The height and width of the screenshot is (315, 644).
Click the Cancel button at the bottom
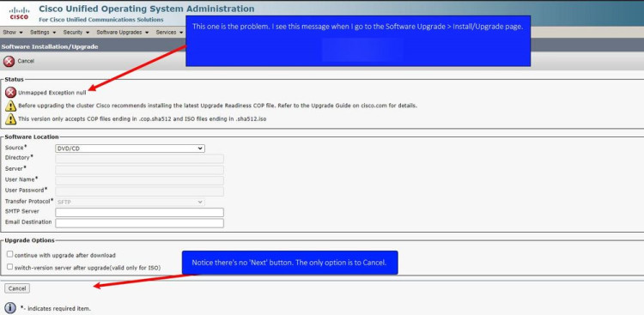click(x=17, y=288)
